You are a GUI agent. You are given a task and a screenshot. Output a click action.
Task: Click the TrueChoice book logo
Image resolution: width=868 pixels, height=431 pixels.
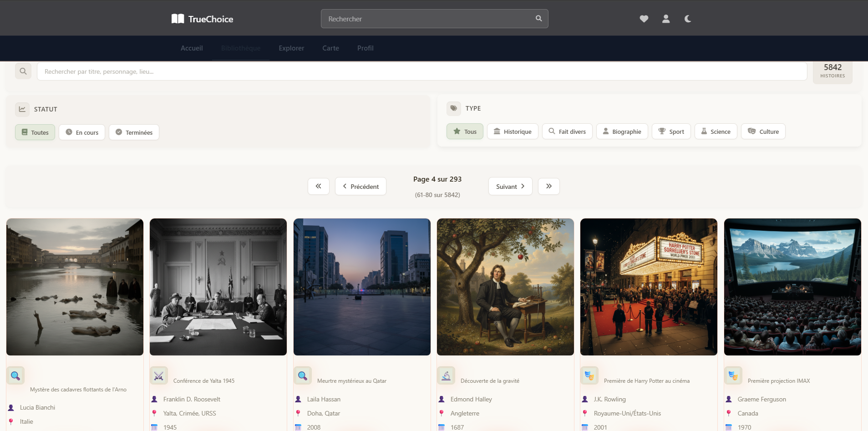178,19
